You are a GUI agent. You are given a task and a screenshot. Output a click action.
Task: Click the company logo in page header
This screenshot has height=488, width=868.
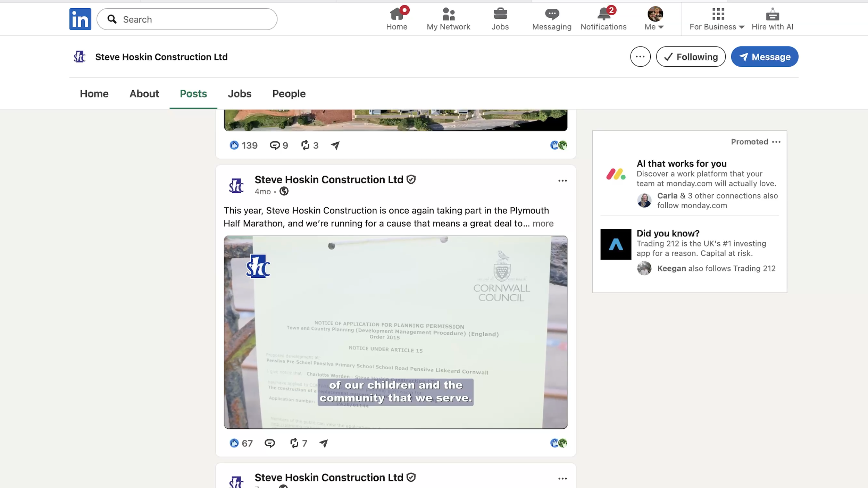tap(80, 57)
